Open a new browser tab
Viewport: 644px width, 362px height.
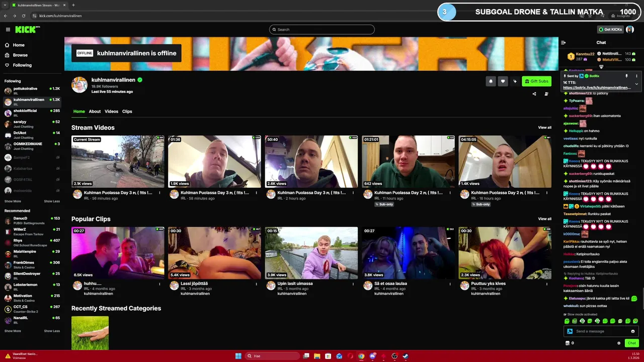click(x=73, y=5)
